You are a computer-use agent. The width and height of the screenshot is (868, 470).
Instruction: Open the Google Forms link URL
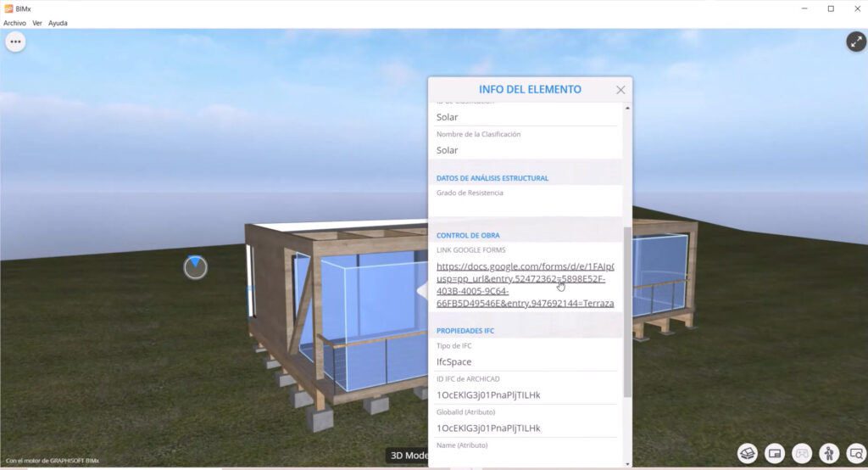[525, 284]
